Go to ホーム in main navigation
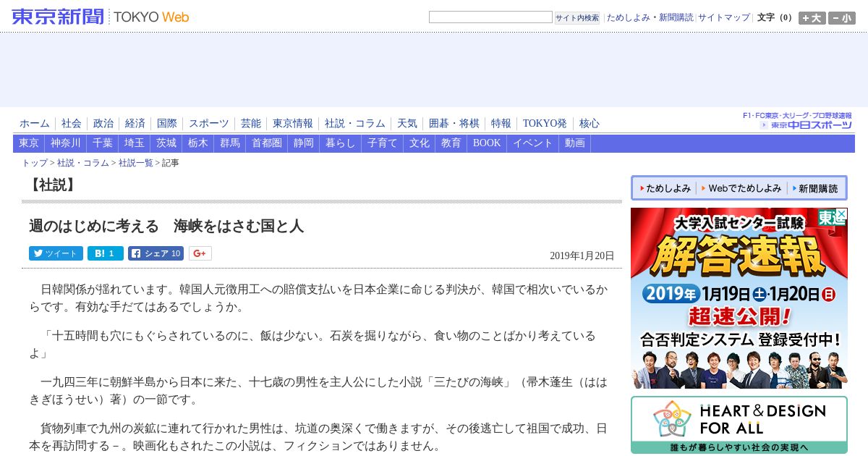 coord(35,124)
